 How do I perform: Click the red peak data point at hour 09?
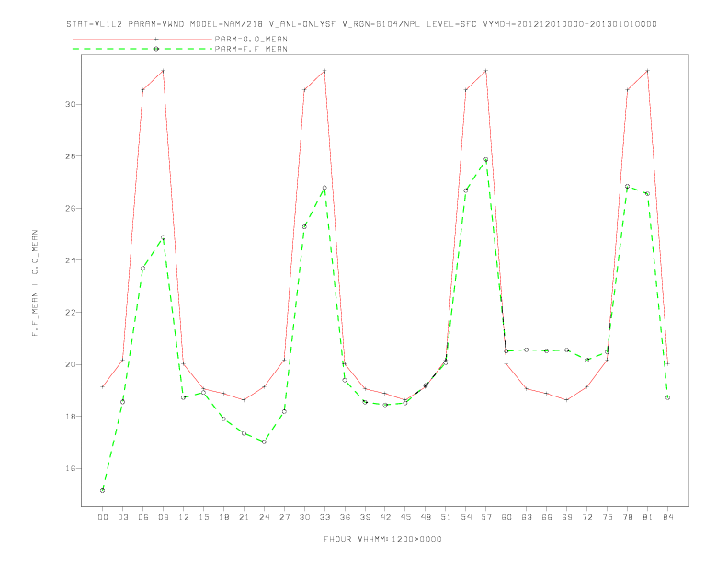click(x=163, y=71)
